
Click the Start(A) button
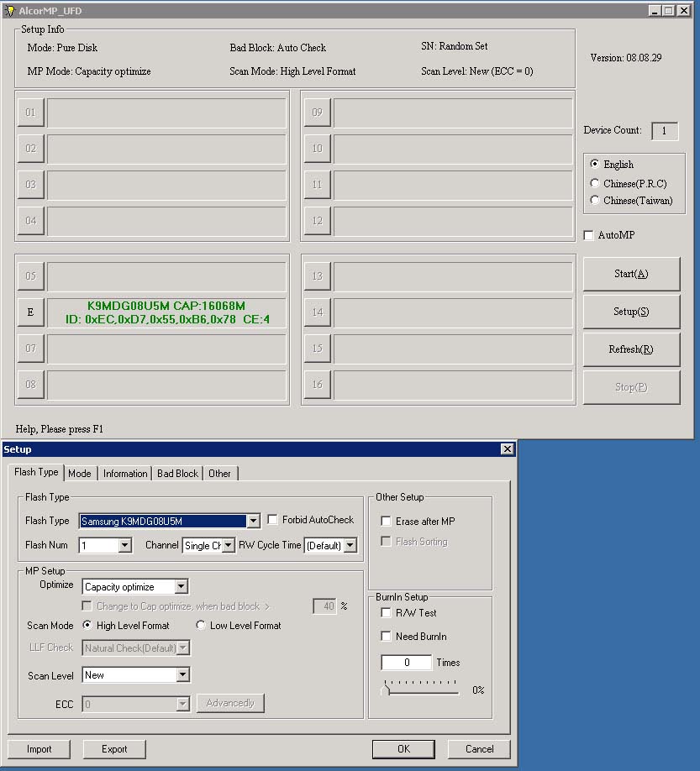tap(631, 274)
